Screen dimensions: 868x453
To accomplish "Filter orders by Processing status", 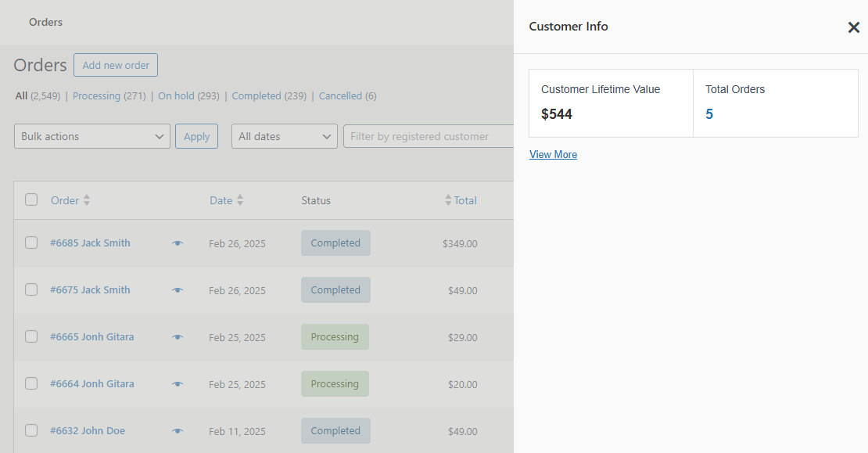I will tap(96, 95).
